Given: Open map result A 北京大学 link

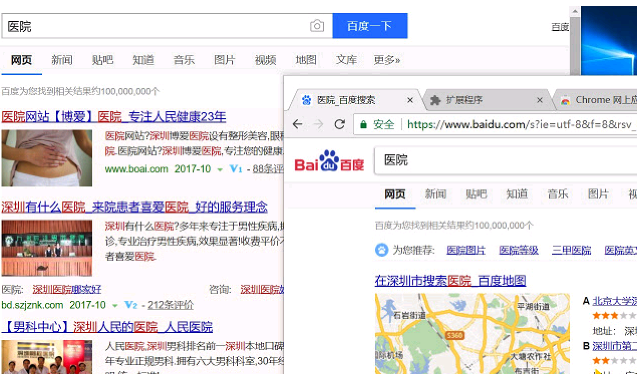Looking at the screenshot, I should (x=614, y=301).
